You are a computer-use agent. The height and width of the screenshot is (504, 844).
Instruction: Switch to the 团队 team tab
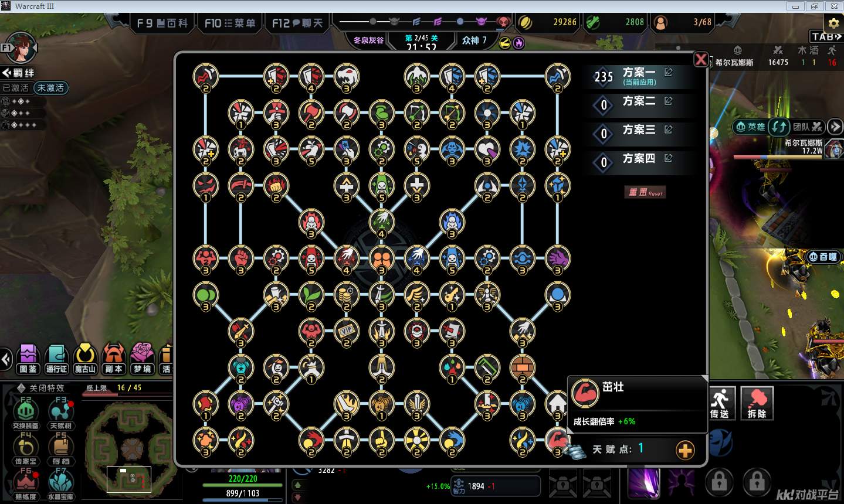(x=809, y=127)
